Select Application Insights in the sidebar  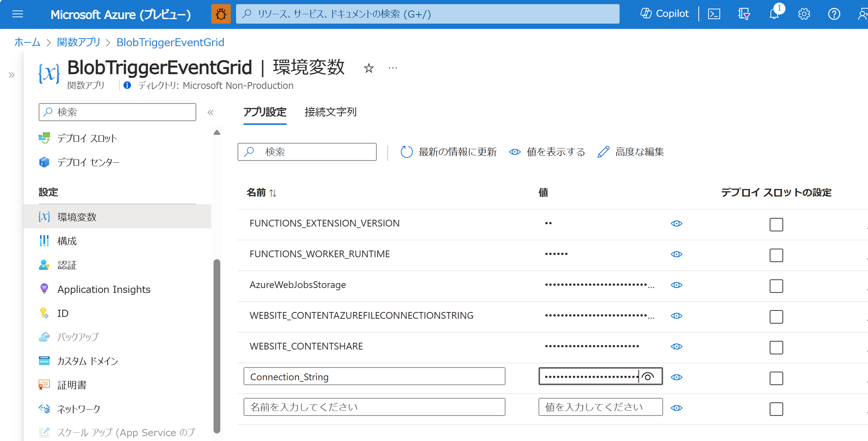(x=104, y=289)
